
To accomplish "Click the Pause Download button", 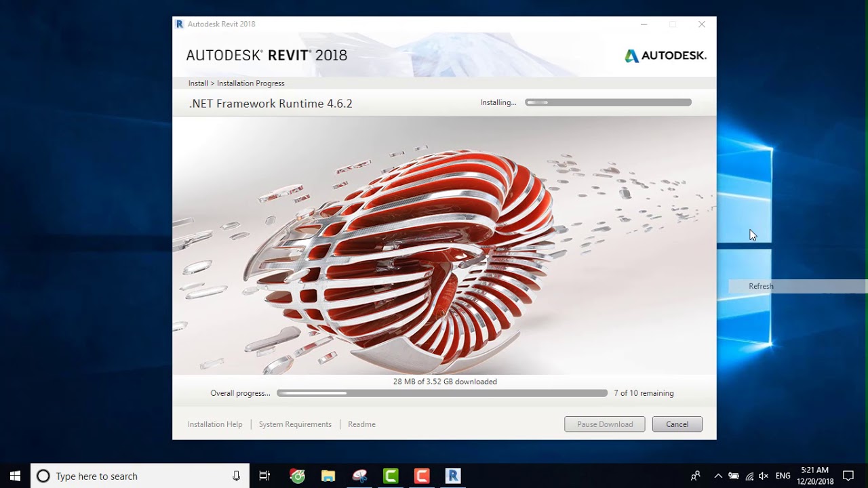I will pyautogui.click(x=605, y=424).
